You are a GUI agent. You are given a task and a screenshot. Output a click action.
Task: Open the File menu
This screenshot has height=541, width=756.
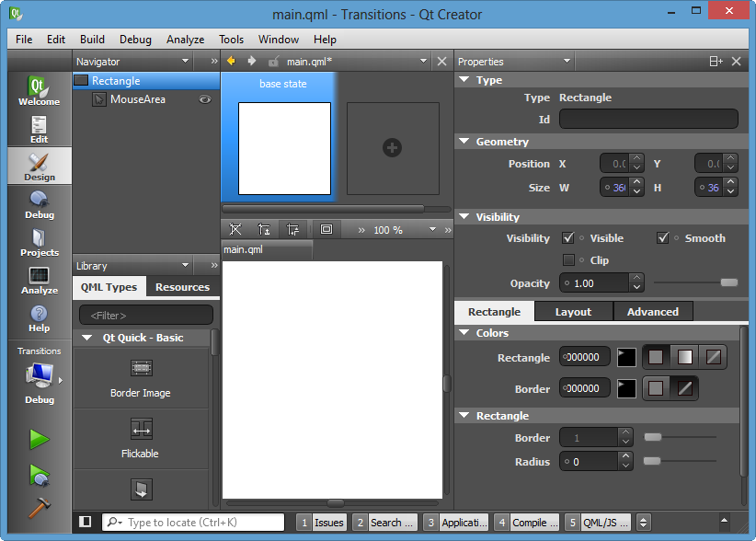[24, 40]
